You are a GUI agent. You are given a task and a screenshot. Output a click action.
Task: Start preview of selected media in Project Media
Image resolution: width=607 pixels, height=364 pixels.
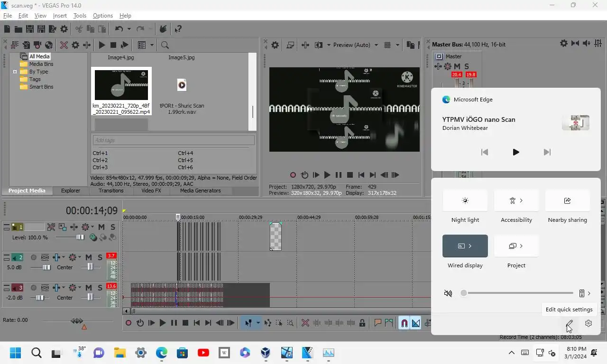coord(102,45)
